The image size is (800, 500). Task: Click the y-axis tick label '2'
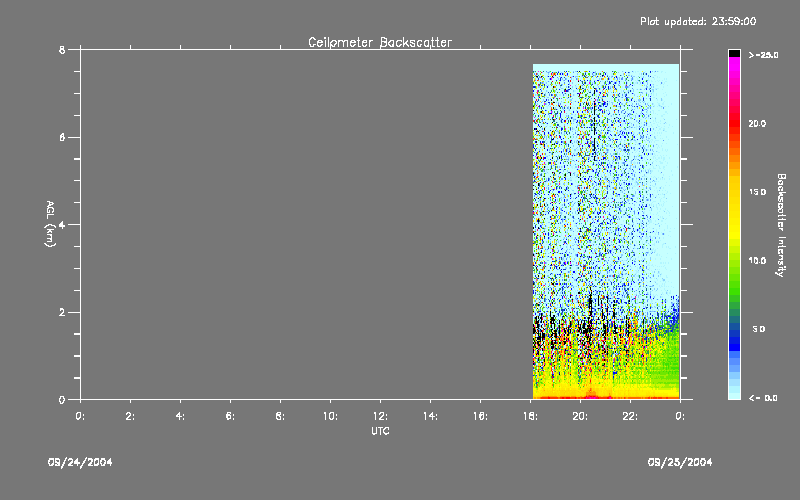coord(62,312)
